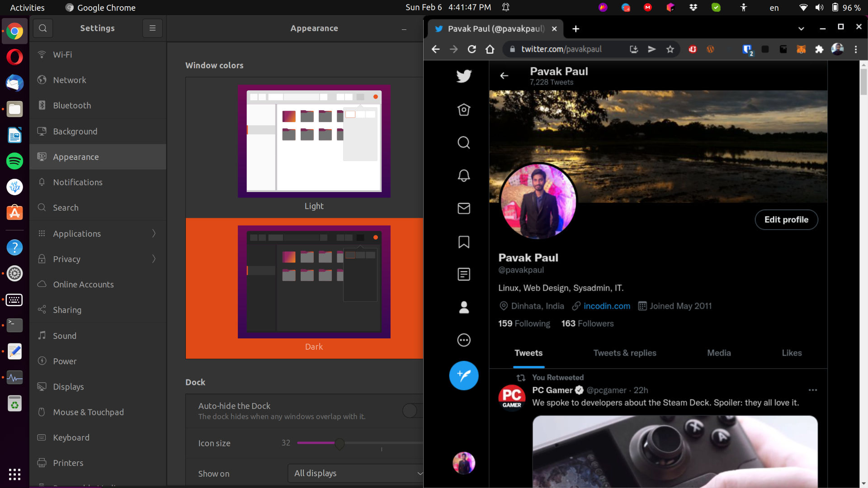Click the Twitter Lists icon in sidebar
The image size is (868, 488).
tap(464, 274)
